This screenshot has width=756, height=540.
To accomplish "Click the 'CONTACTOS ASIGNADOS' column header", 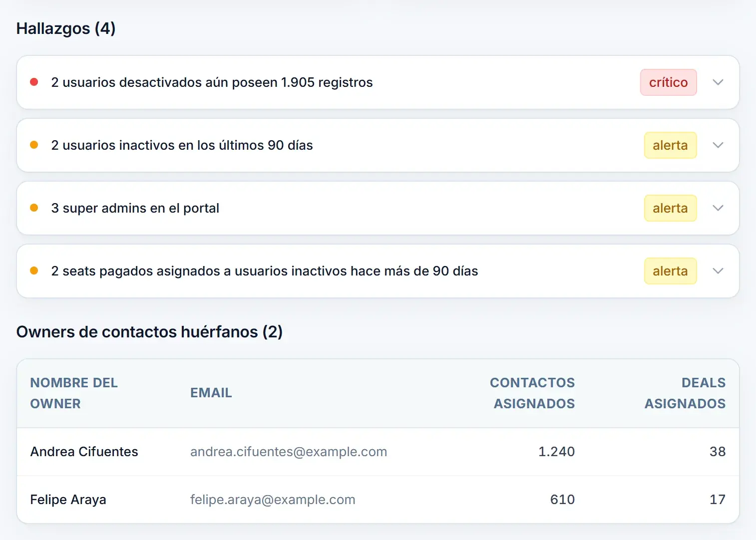I will pyautogui.click(x=532, y=393).
